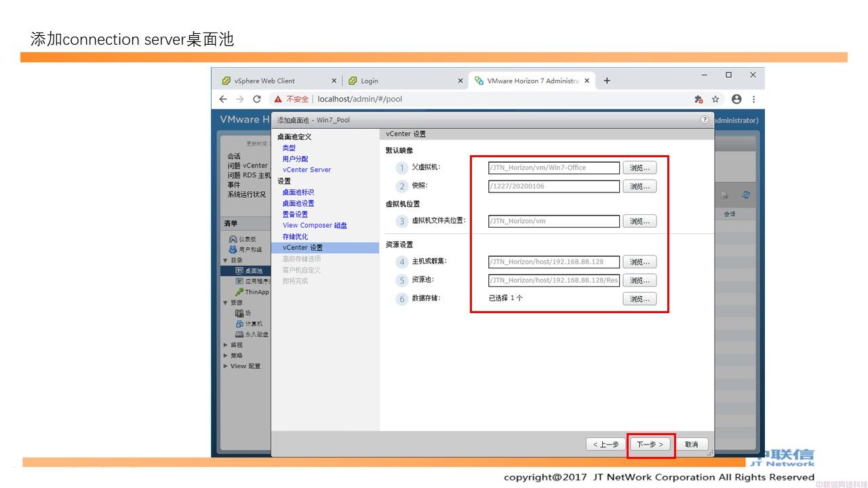Click the browser forward arrow
Viewport: 868px width, 488px height.
240,99
